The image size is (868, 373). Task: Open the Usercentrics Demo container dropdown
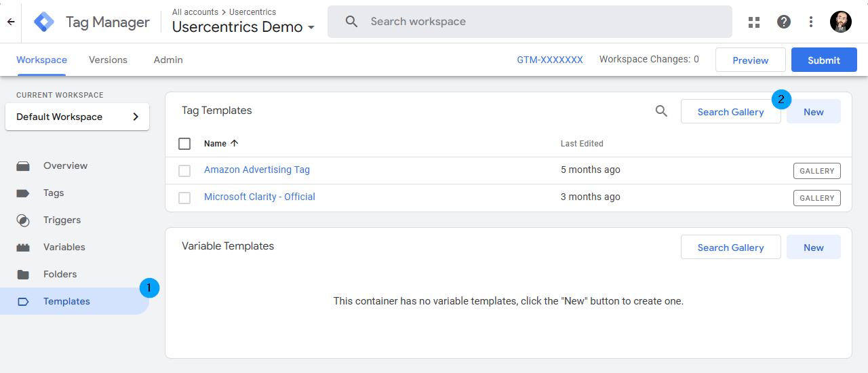(243, 27)
